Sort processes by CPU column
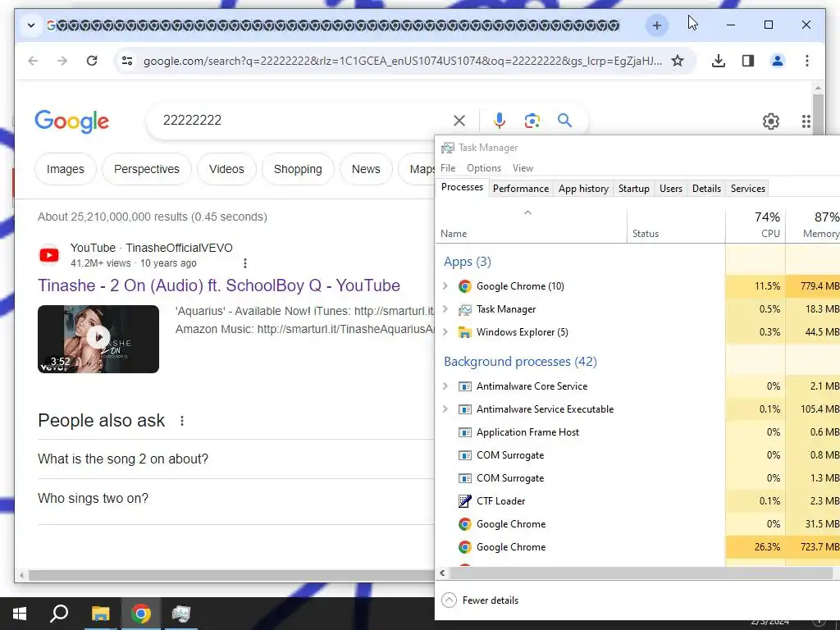Viewport: 840px width, 630px height. (756, 225)
